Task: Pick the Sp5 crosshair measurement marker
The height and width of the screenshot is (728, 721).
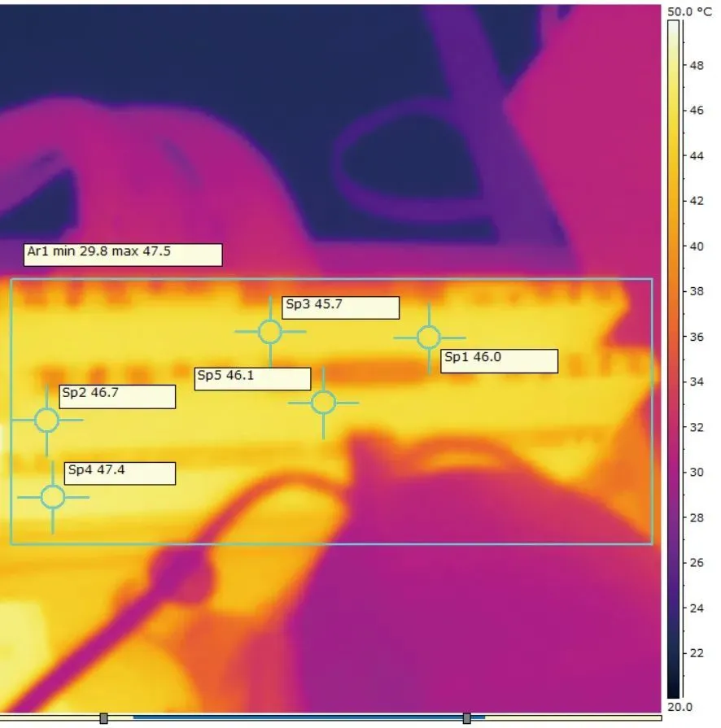Action: tap(323, 403)
